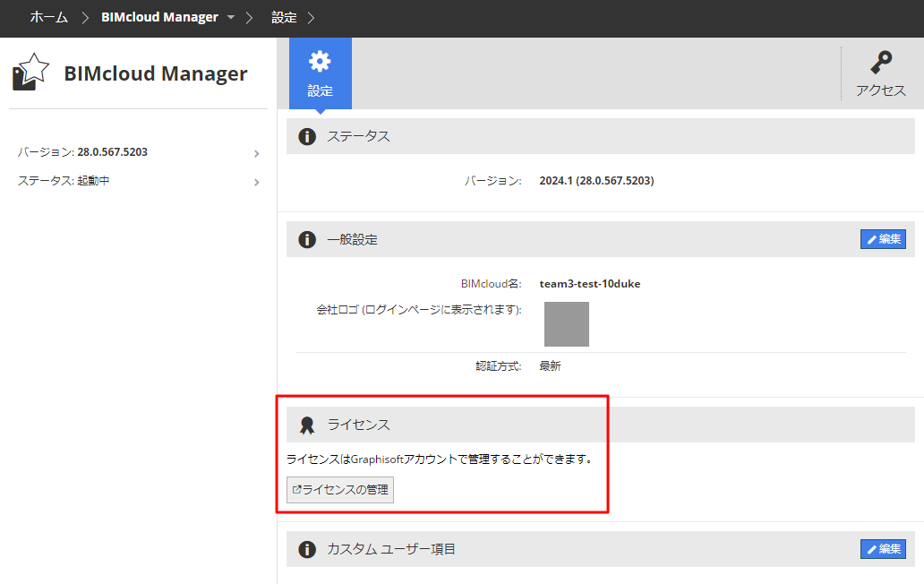The height and width of the screenshot is (584, 924).
Task: Click the ステータス section header
Action: tap(601, 136)
